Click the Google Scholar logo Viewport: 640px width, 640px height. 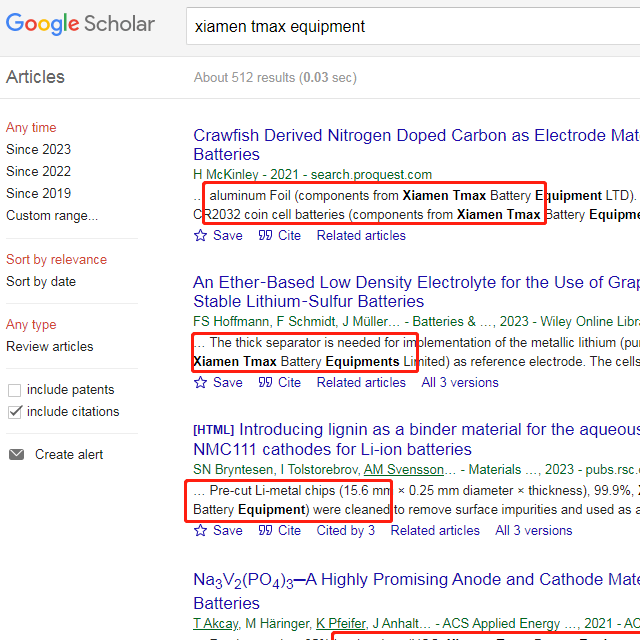point(80,24)
